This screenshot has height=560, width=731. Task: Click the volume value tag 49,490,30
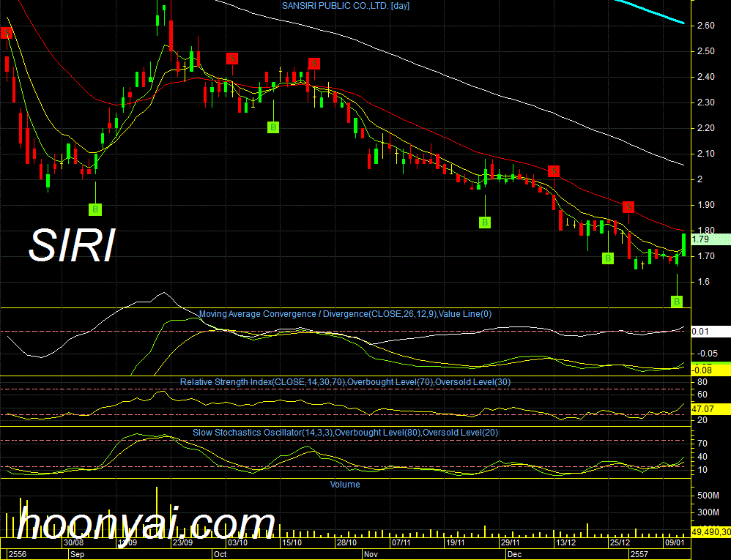710,531
